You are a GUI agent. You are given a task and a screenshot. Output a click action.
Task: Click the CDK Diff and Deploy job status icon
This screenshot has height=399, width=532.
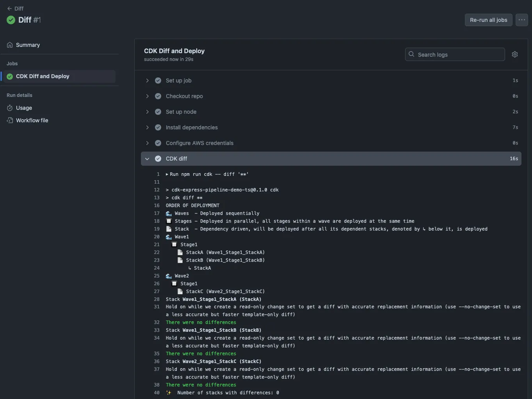coord(10,77)
